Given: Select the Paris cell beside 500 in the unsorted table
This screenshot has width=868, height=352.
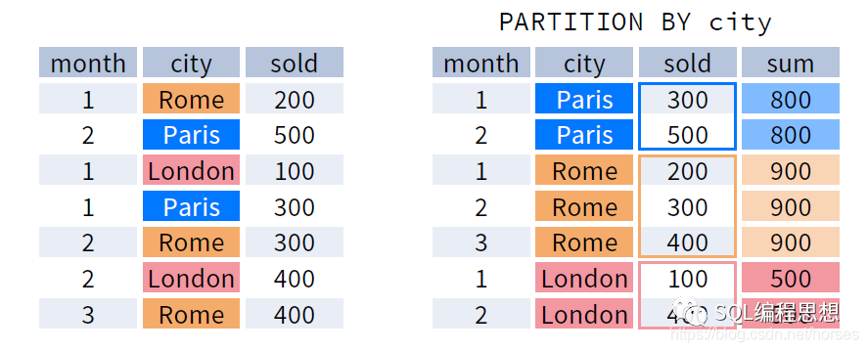Looking at the screenshot, I should (x=191, y=135).
